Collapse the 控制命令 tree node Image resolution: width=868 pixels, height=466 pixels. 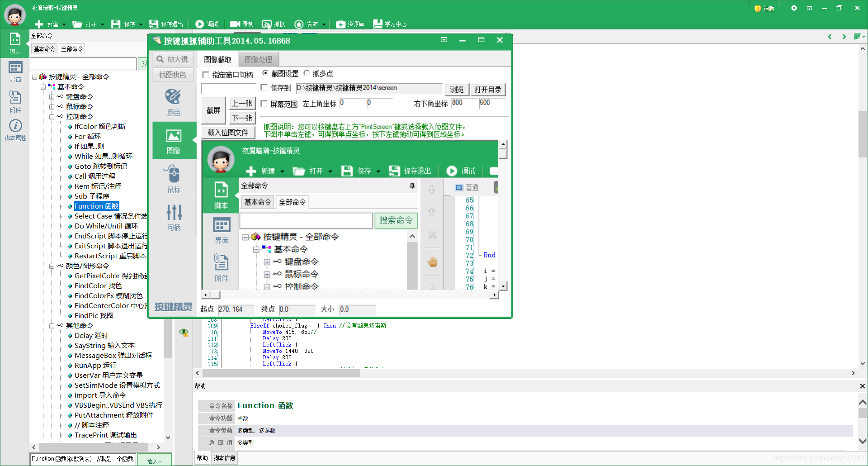(52, 117)
